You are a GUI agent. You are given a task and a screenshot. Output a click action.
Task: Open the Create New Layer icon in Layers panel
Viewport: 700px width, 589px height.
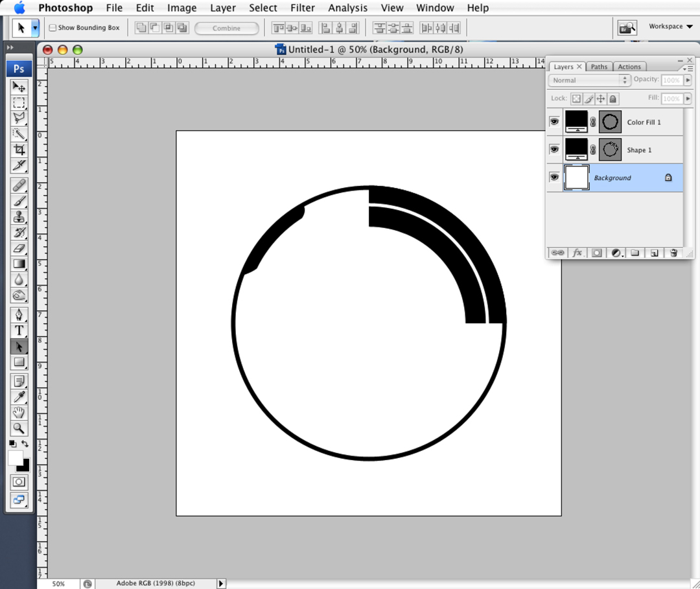pos(654,253)
